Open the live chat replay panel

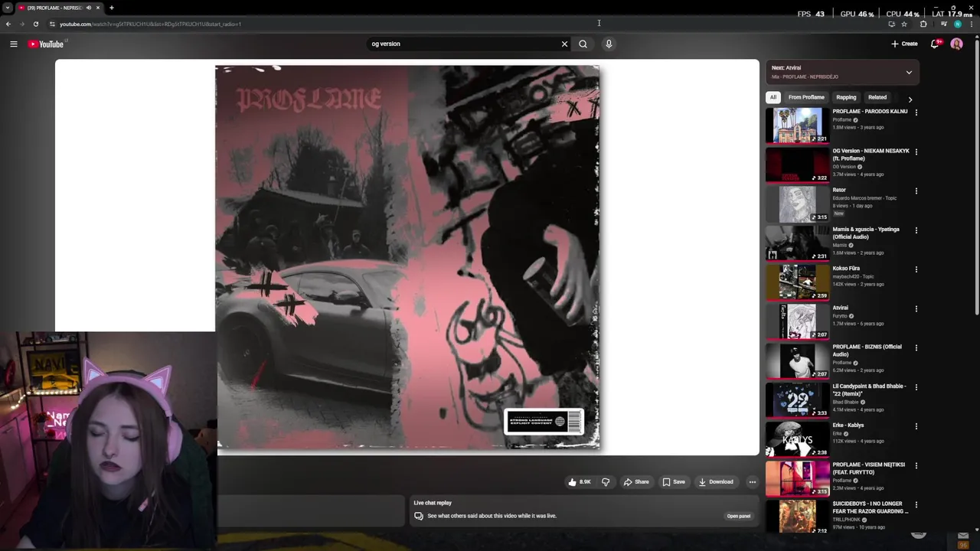point(738,516)
